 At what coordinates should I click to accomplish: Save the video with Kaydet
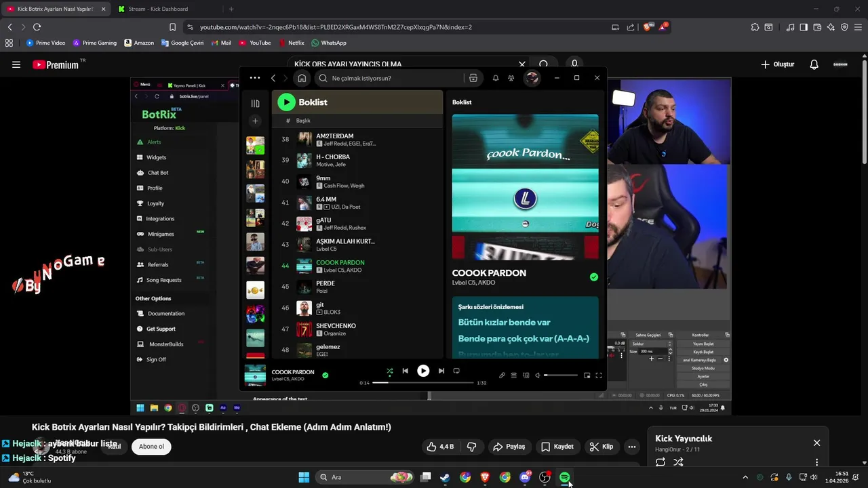pyautogui.click(x=557, y=447)
